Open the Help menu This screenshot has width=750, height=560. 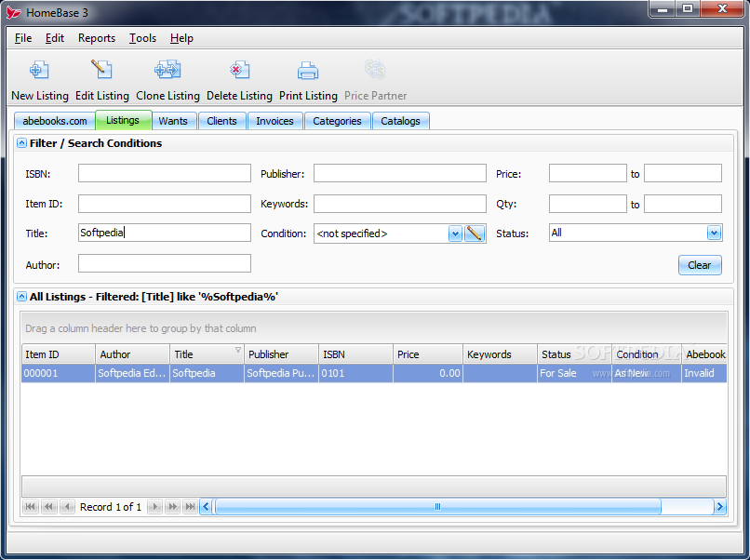click(181, 38)
